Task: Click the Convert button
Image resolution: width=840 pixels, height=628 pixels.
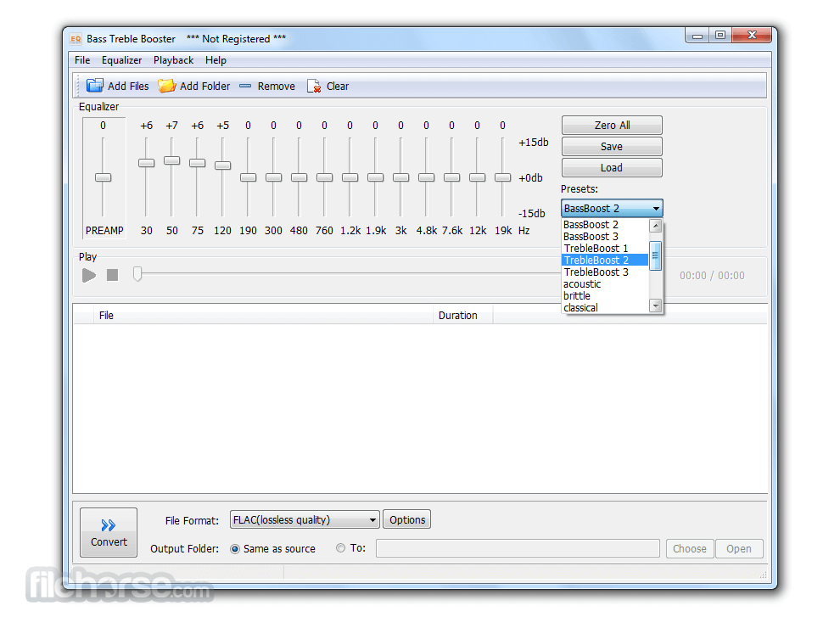Action: point(109,533)
